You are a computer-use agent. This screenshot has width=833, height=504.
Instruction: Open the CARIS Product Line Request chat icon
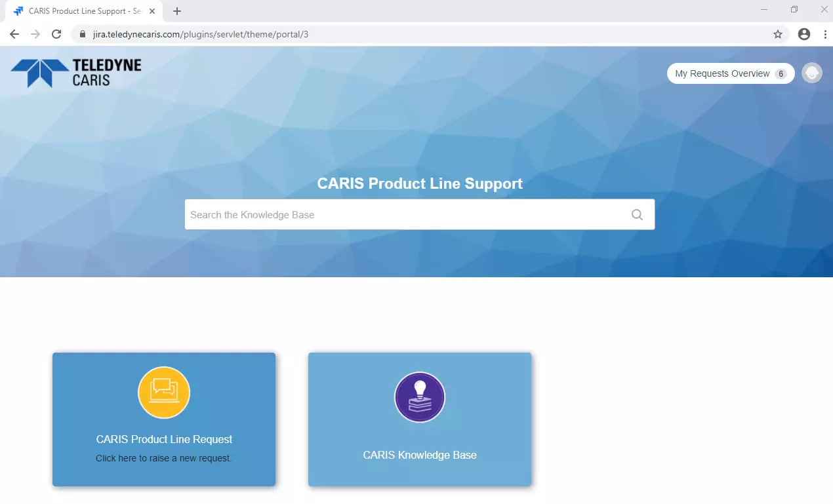[x=163, y=392]
